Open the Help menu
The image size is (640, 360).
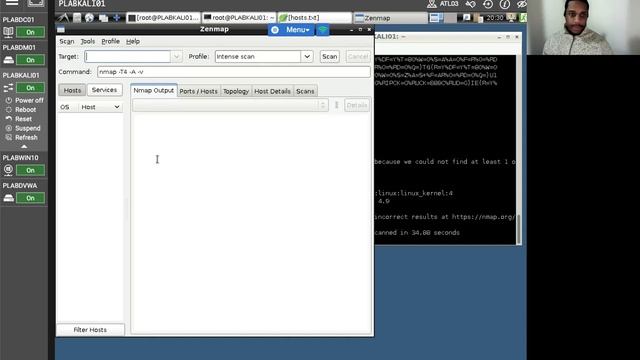[x=133, y=41]
